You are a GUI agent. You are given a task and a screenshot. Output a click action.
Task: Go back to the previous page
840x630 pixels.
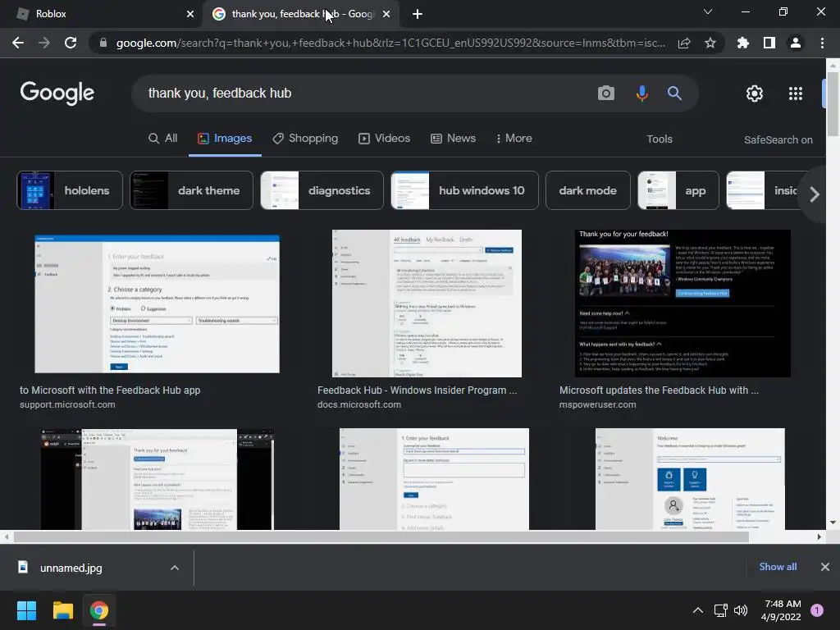tap(18, 43)
